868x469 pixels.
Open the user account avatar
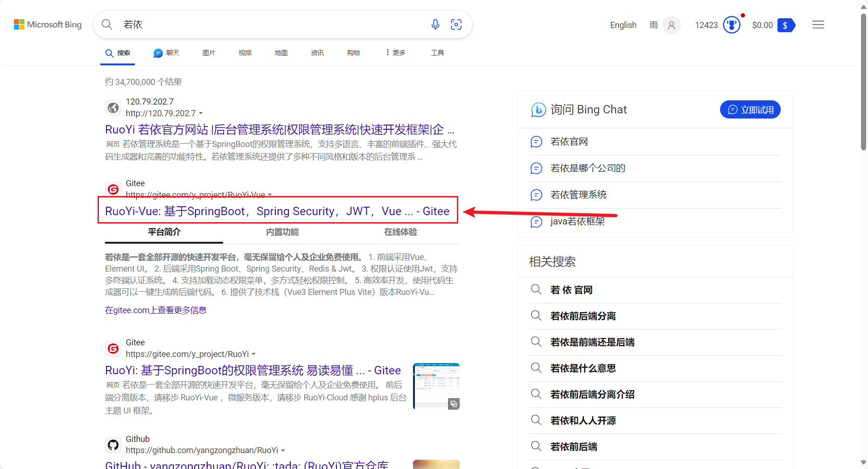(672, 25)
